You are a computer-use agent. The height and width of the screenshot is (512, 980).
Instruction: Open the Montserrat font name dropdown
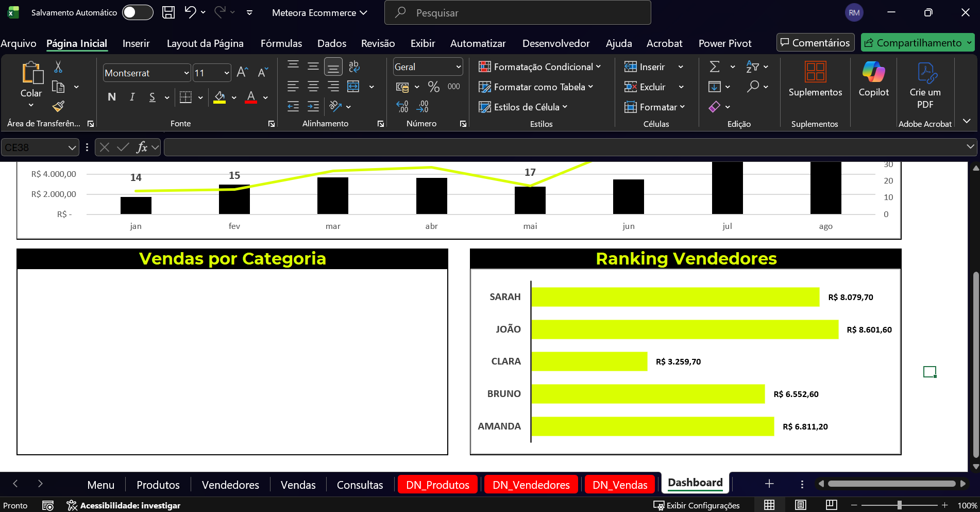[x=187, y=73]
